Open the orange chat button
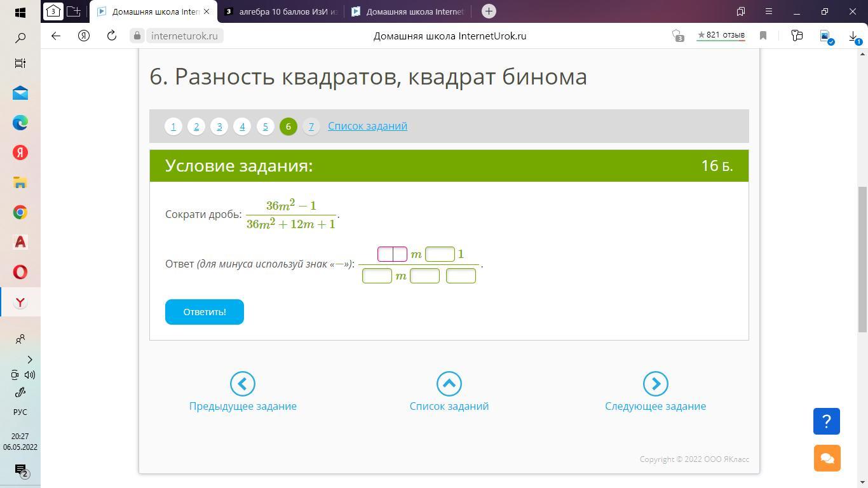Viewport: 868px width, 488px height. [x=827, y=458]
